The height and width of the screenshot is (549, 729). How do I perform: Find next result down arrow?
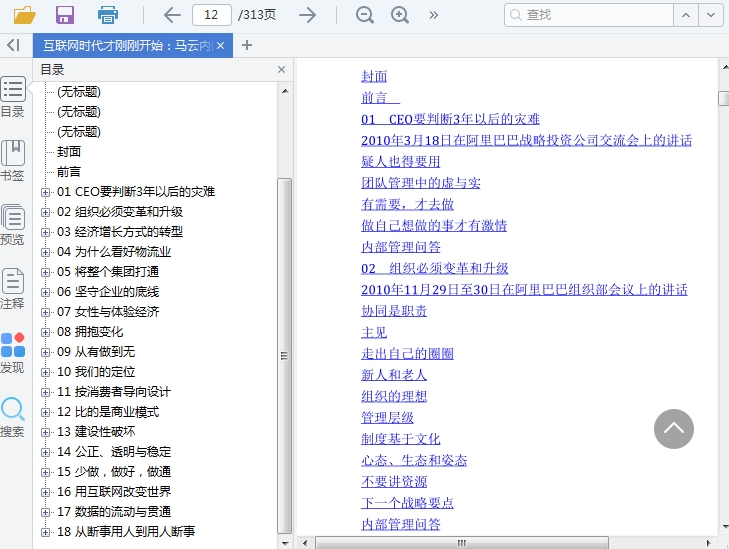coord(711,15)
